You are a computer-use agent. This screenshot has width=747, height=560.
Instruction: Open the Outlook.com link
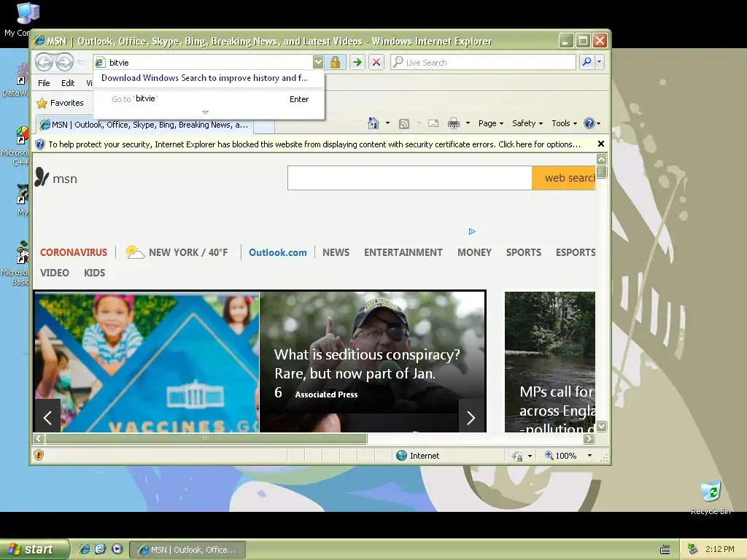[x=278, y=253]
